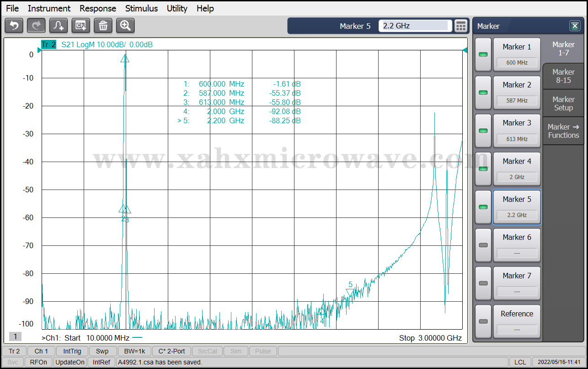Open the Help menu
This screenshot has height=369, width=588.
tap(205, 8)
